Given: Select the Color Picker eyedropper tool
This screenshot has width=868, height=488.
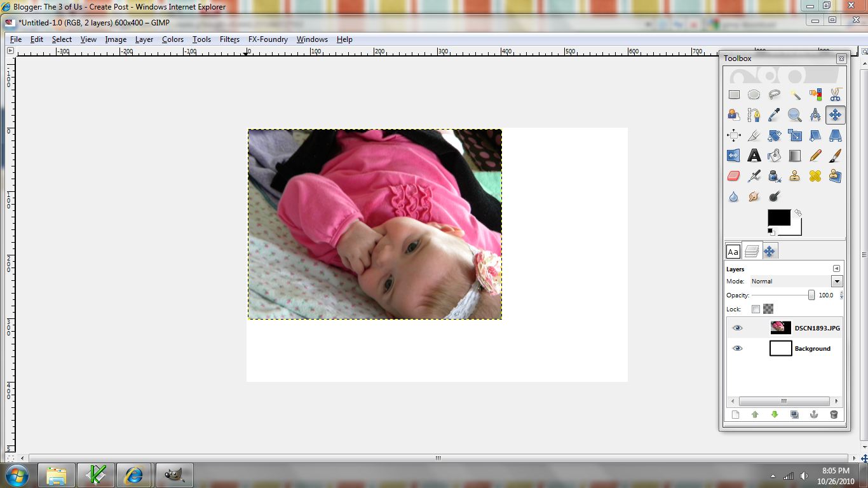Looking at the screenshot, I should pyautogui.click(x=774, y=115).
